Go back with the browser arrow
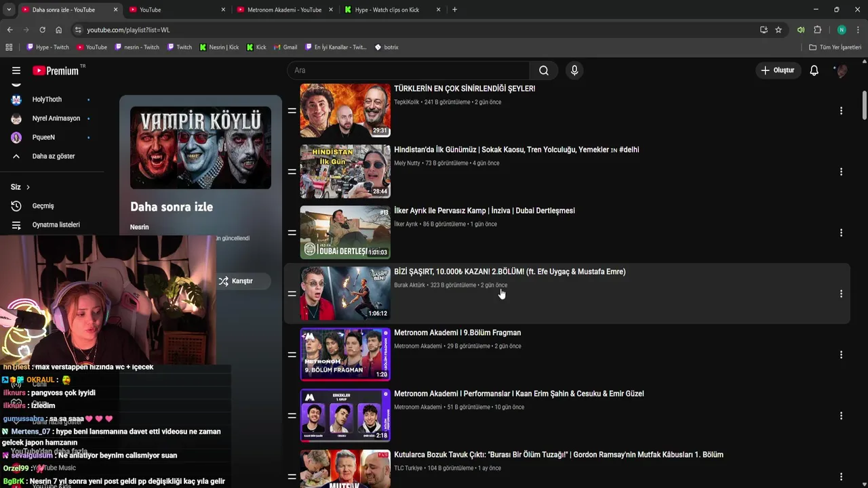 pyautogui.click(x=9, y=30)
